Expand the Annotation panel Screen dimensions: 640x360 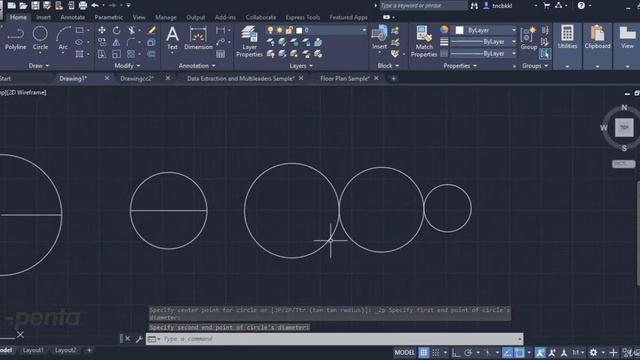tap(197, 66)
